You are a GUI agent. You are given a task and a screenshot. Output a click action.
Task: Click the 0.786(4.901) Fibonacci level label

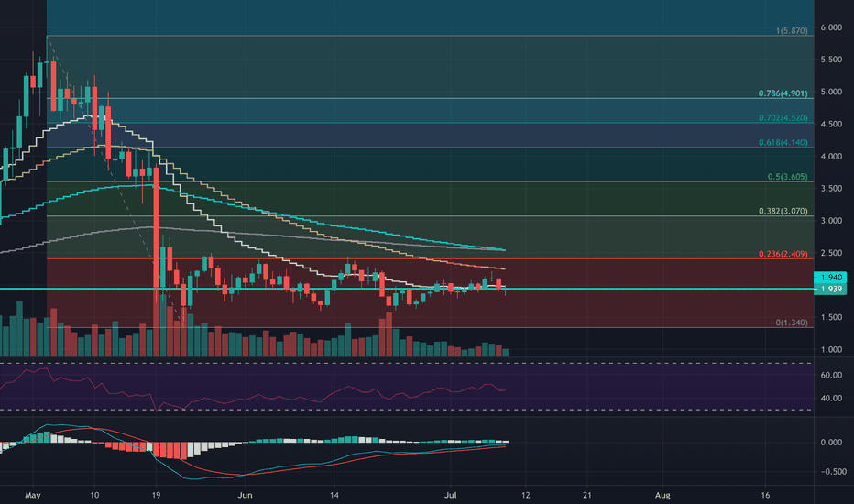pyautogui.click(x=783, y=93)
